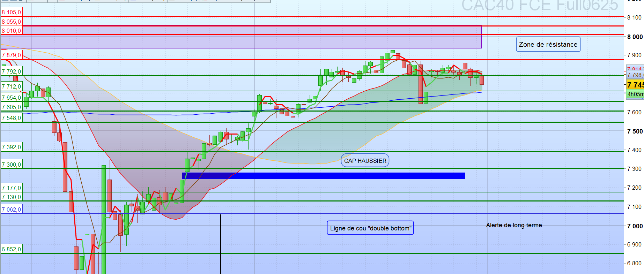This screenshot has height=274, width=644.
Task: Click the 7 900 value on price axis
Action: coord(634,55)
